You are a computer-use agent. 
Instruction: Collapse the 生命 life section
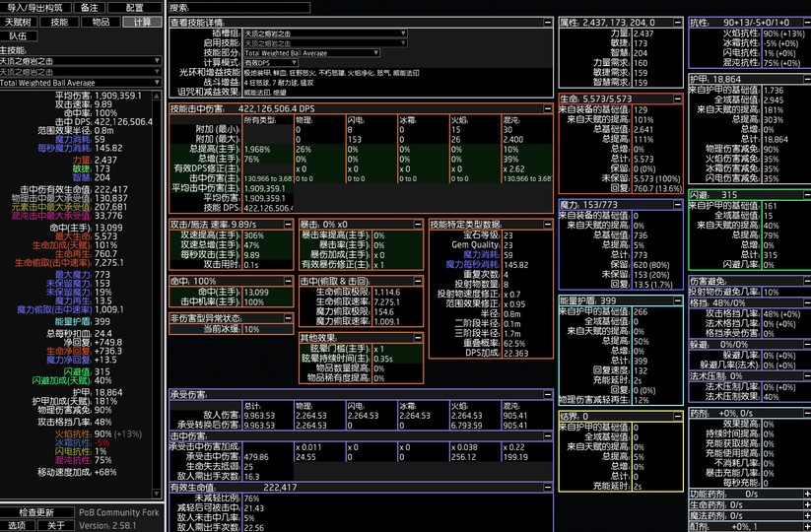(679, 100)
